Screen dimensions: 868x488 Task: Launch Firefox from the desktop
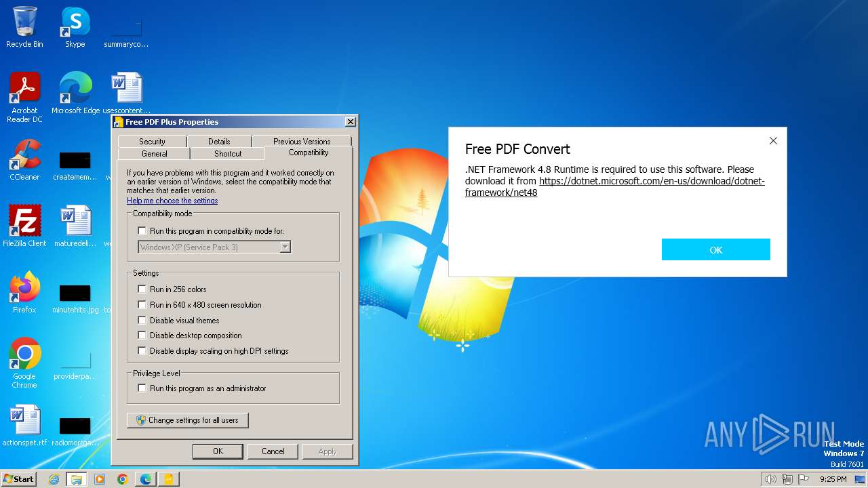coord(24,292)
